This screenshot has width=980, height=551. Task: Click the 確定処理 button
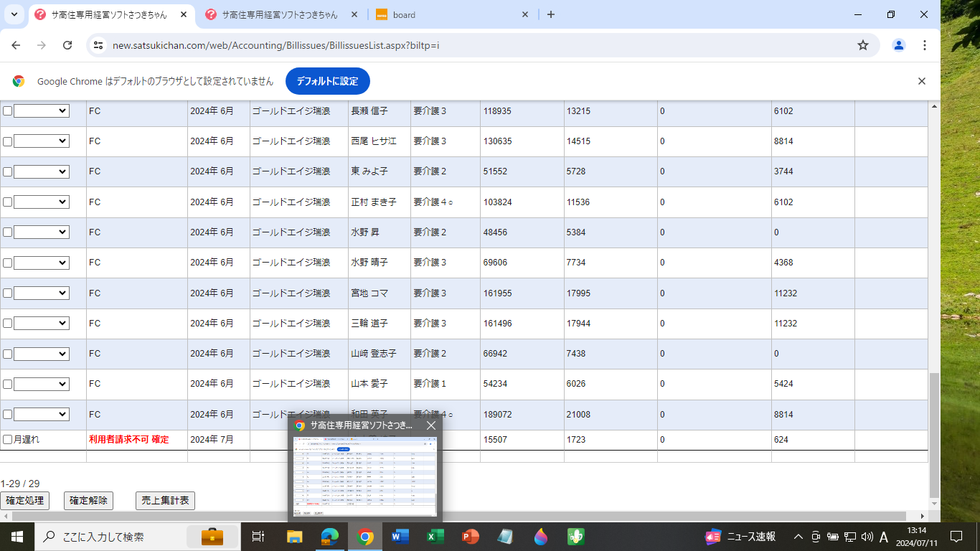pyautogui.click(x=25, y=501)
